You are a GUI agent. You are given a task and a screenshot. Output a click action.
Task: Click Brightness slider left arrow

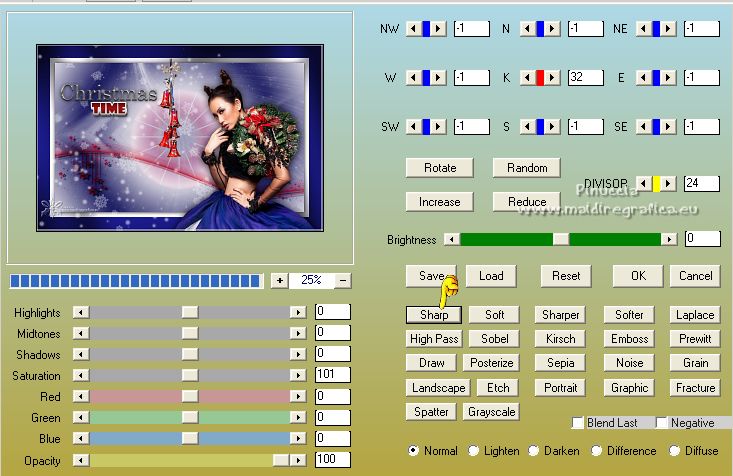452,239
